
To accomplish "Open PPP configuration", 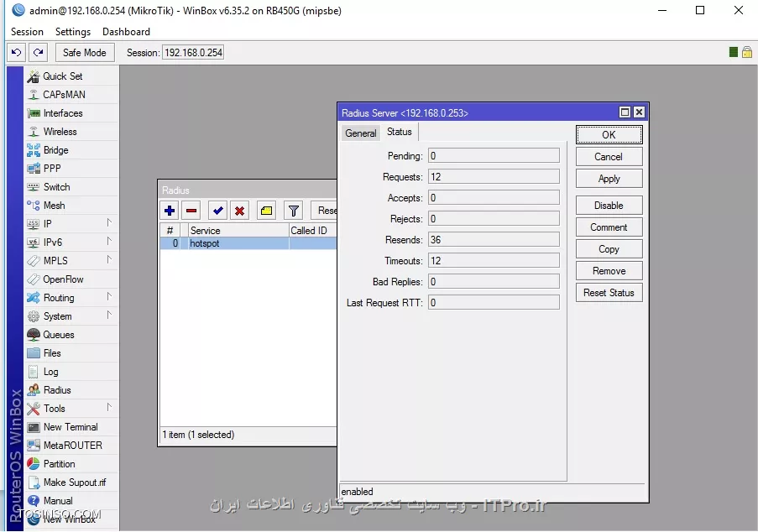I will coord(71,169).
